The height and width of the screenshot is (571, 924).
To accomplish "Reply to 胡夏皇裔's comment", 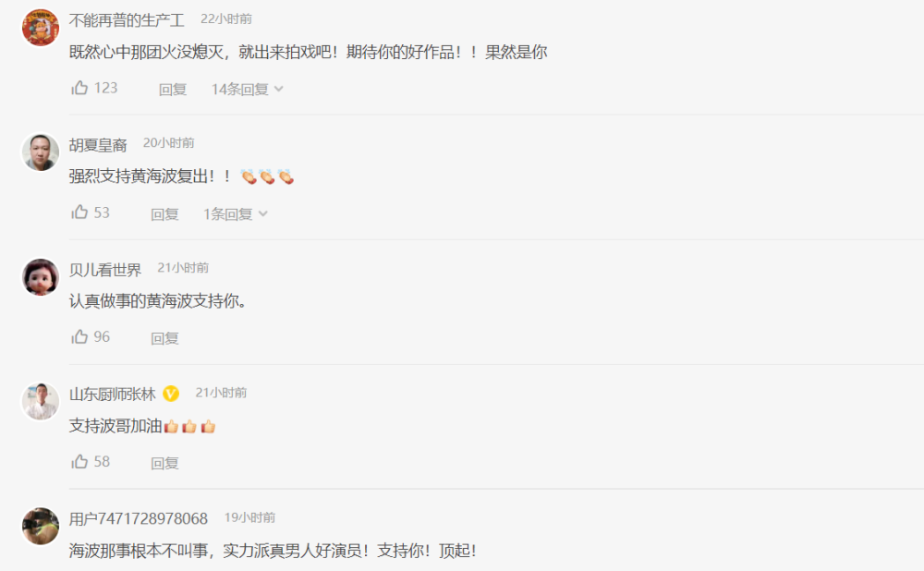I will pyautogui.click(x=164, y=214).
